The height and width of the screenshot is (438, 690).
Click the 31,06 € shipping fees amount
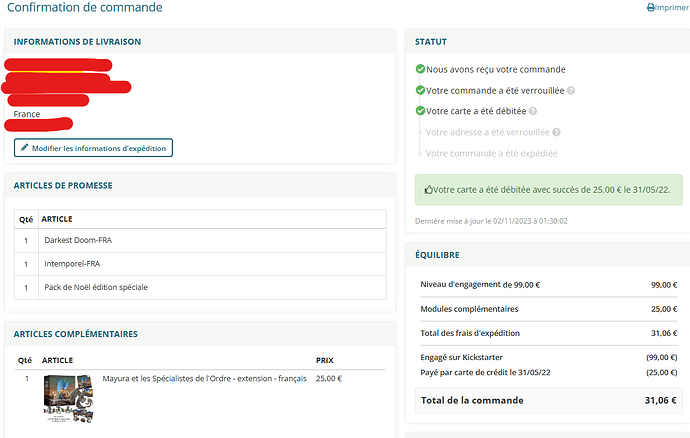pyautogui.click(x=664, y=333)
